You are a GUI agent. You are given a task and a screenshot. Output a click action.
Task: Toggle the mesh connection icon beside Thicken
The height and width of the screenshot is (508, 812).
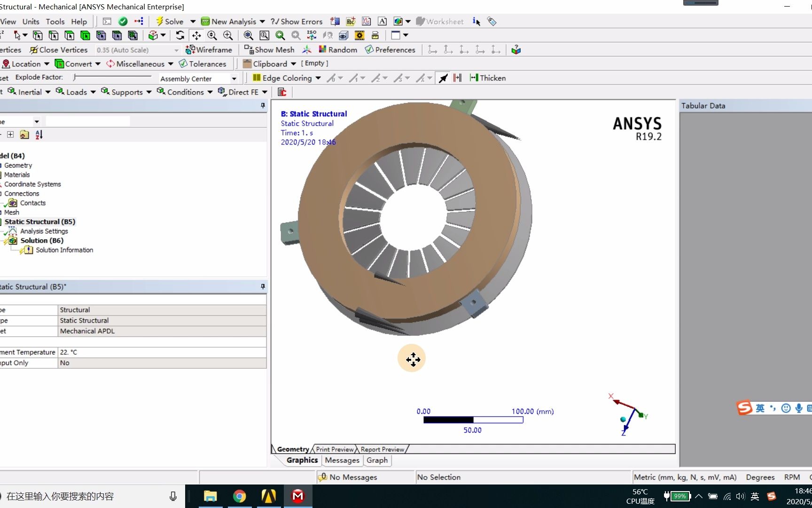458,78
